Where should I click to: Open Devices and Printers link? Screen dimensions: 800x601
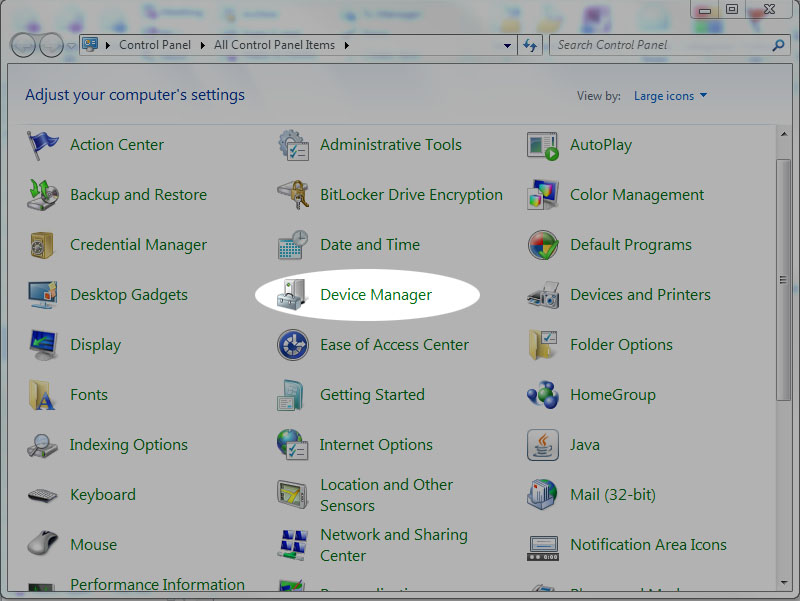click(640, 295)
